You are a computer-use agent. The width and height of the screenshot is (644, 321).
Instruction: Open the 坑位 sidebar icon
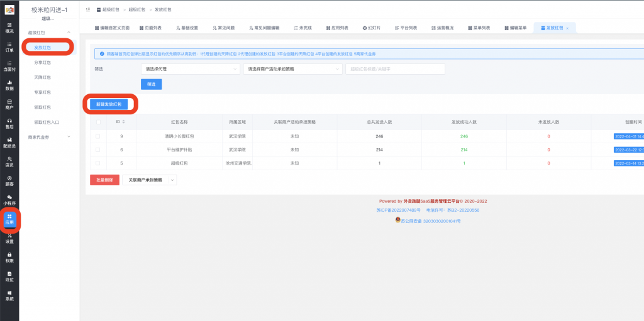(9, 276)
